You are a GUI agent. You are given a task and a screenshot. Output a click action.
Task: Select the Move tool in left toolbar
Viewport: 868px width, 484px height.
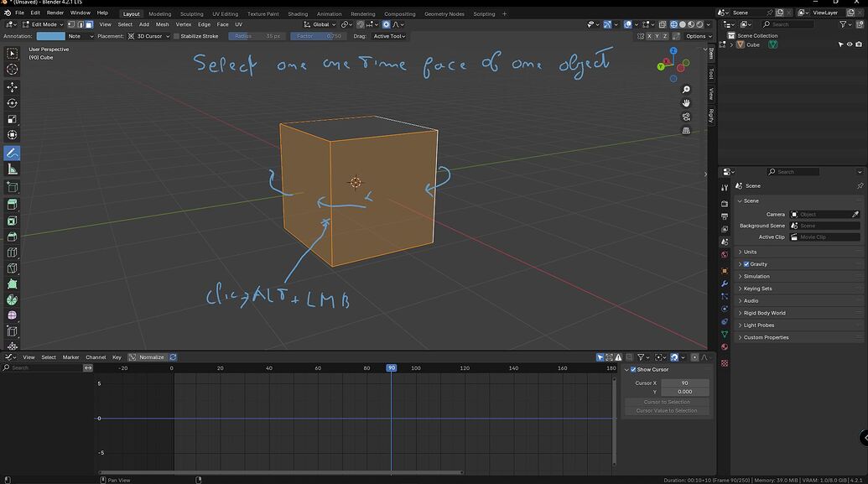12,87
